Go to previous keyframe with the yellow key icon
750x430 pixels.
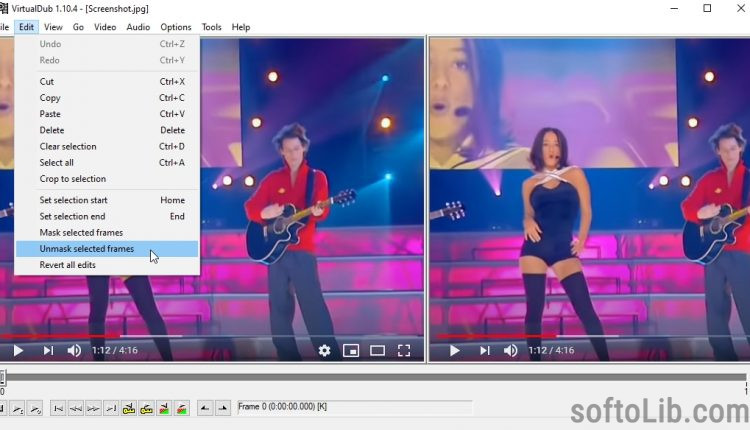[x=129, y=409]
